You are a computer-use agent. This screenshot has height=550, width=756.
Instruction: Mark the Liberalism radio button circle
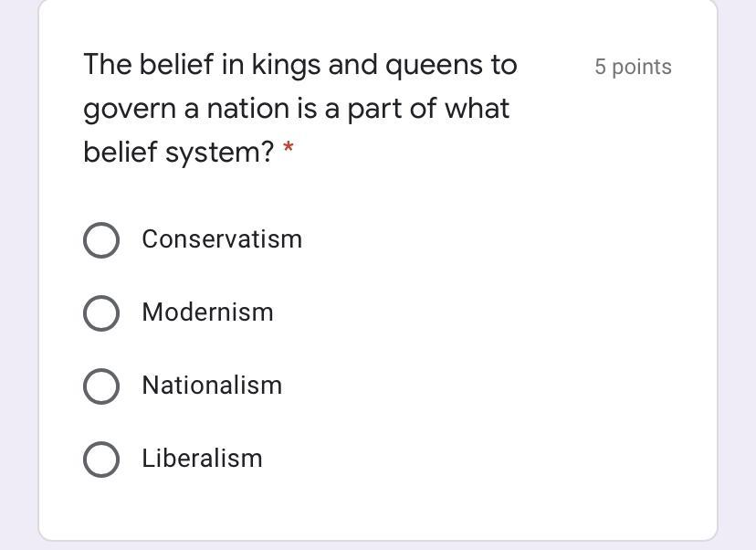coord(100,460)
